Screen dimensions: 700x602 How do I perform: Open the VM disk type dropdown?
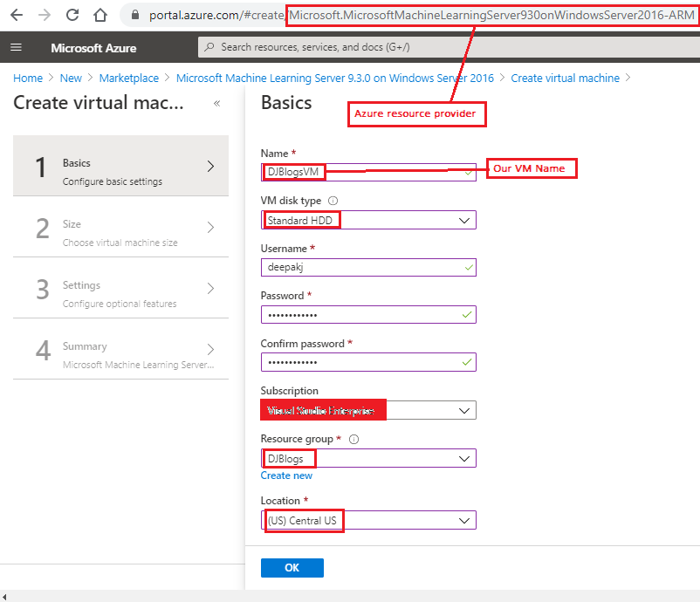[368, 220]
